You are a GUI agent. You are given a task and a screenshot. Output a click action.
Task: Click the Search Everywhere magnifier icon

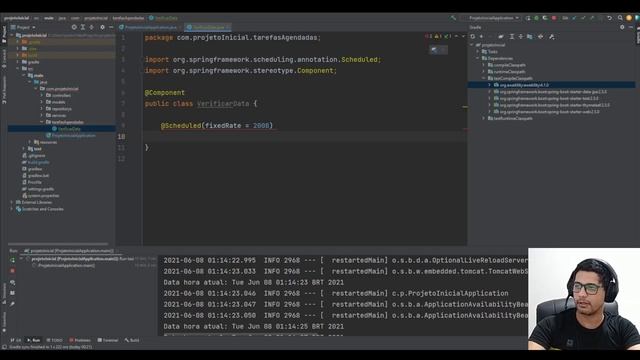click(620, 18)
